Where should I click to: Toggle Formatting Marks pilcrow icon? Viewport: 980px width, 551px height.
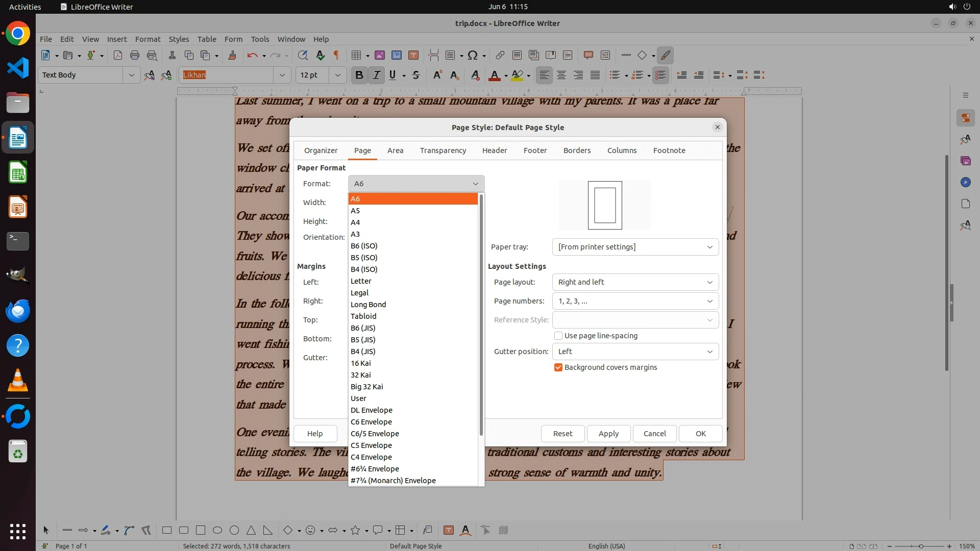[336, 55]
